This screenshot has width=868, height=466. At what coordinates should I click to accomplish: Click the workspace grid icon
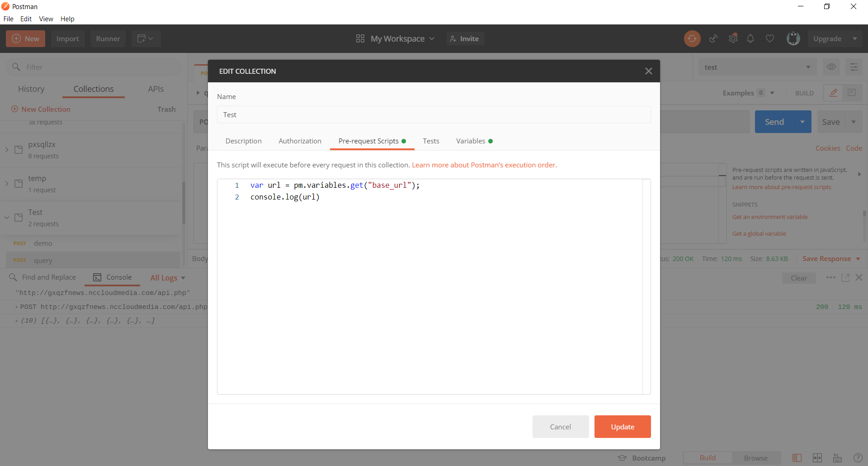[360, 39]
